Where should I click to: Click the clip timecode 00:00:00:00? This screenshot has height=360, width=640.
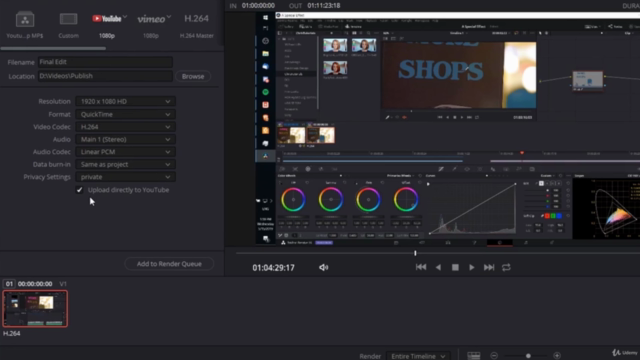click(x=35, y=284)
